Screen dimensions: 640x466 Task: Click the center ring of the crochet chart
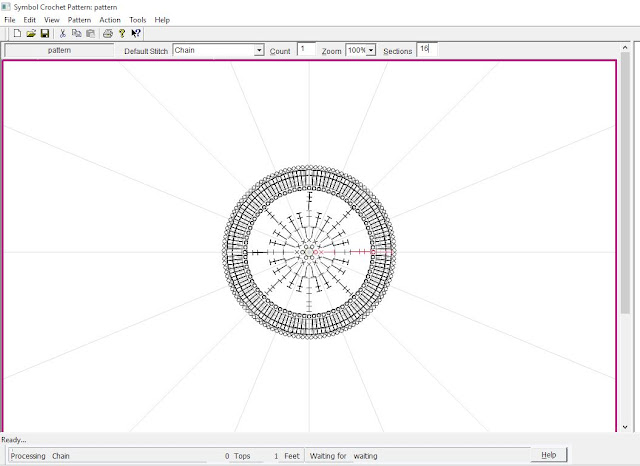pyautogui.click(x=309, y=253)
